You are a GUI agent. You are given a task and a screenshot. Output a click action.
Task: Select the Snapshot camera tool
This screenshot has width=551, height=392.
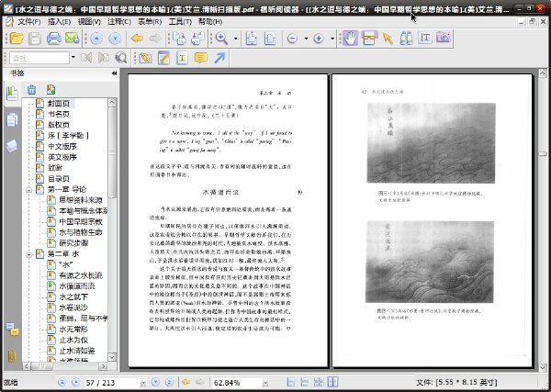(x=444, y=38)
